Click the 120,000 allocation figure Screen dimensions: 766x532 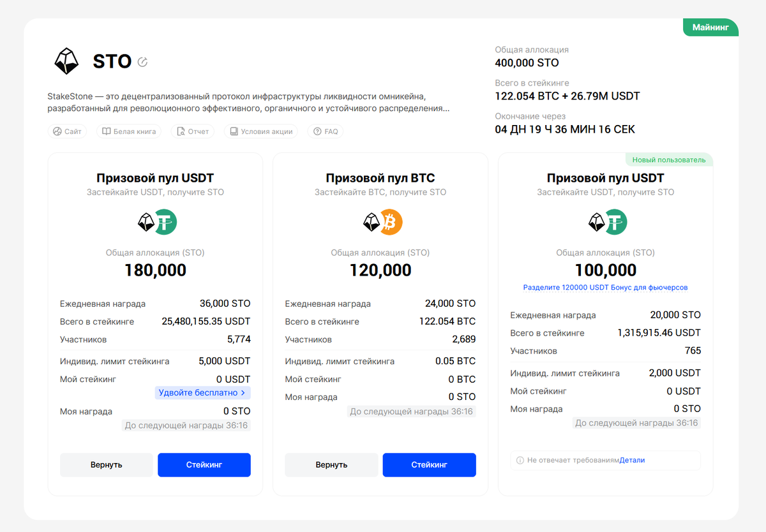[380, 270]
